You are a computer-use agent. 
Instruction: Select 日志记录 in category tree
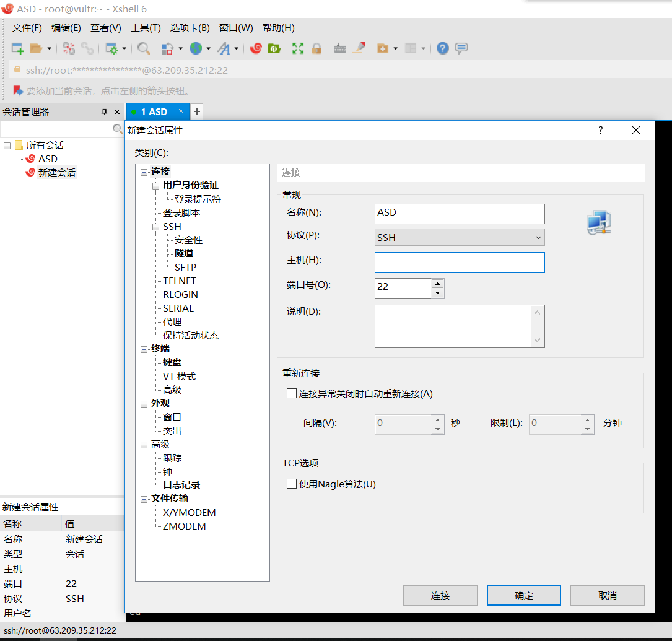[x=181, y=484]
